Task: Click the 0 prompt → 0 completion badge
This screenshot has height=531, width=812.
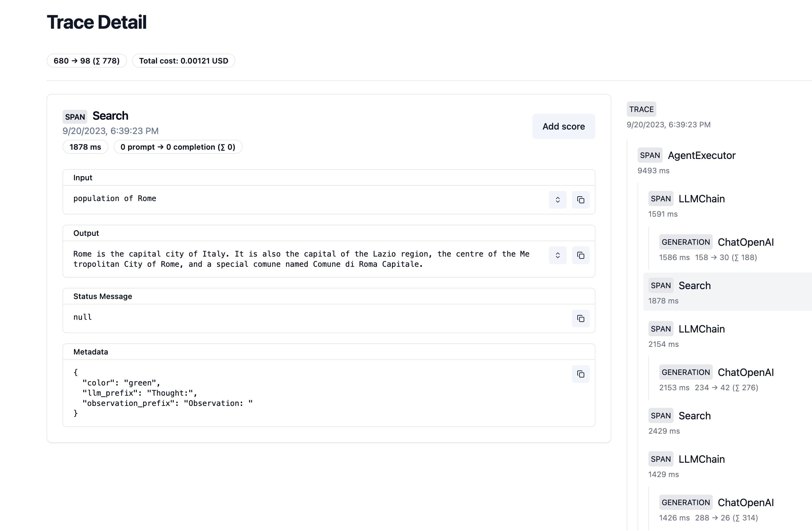Action: click(178, 147)
